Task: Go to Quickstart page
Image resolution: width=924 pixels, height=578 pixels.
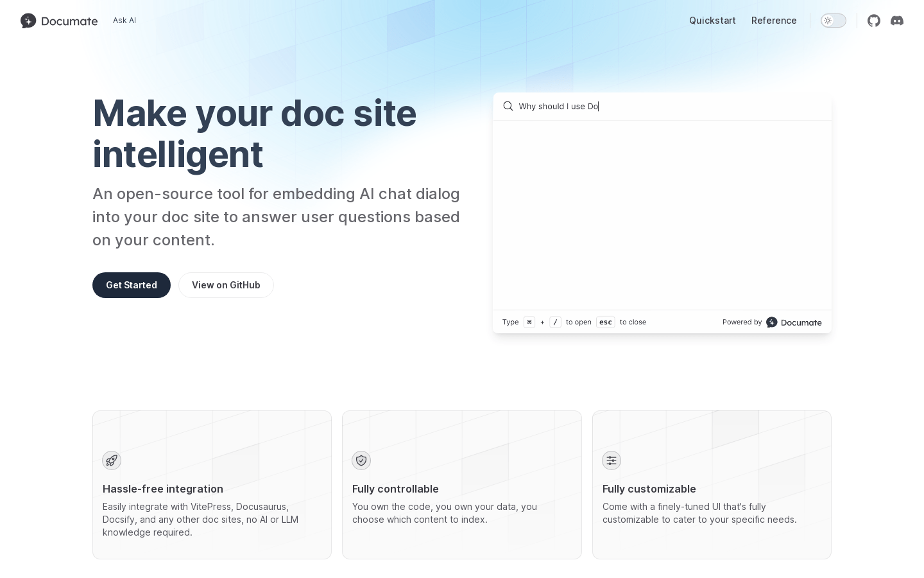Action: 712,21
